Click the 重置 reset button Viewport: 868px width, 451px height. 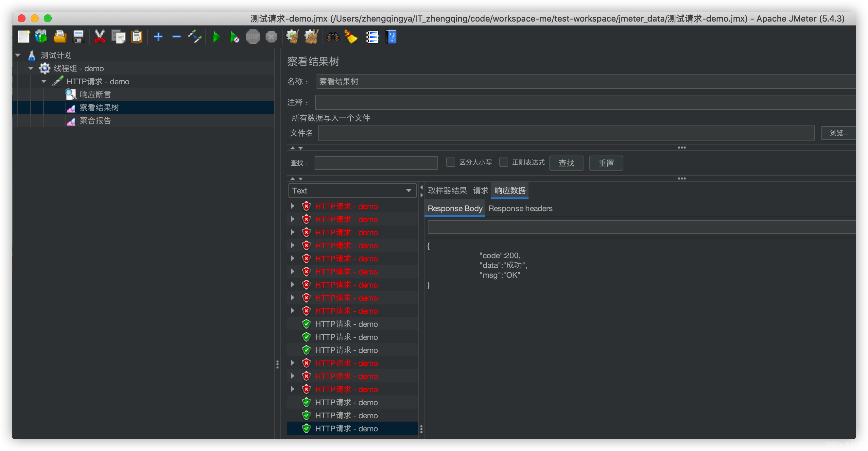point(606,163)
